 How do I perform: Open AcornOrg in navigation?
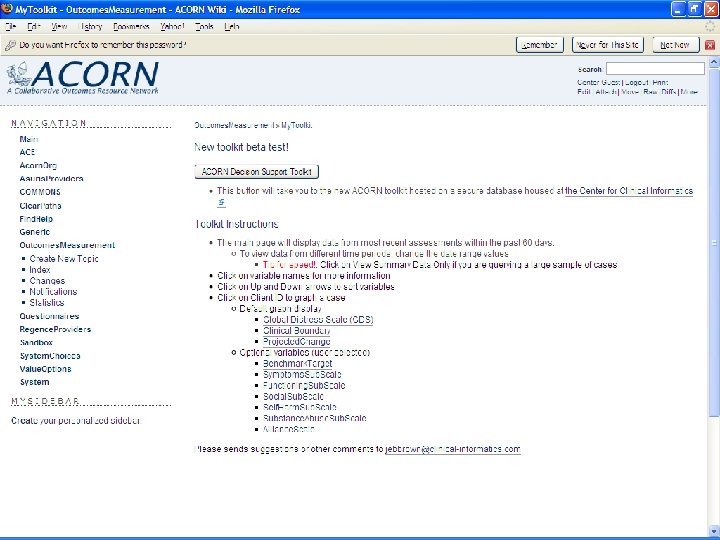pyautogui.click(x=38, y=165)
